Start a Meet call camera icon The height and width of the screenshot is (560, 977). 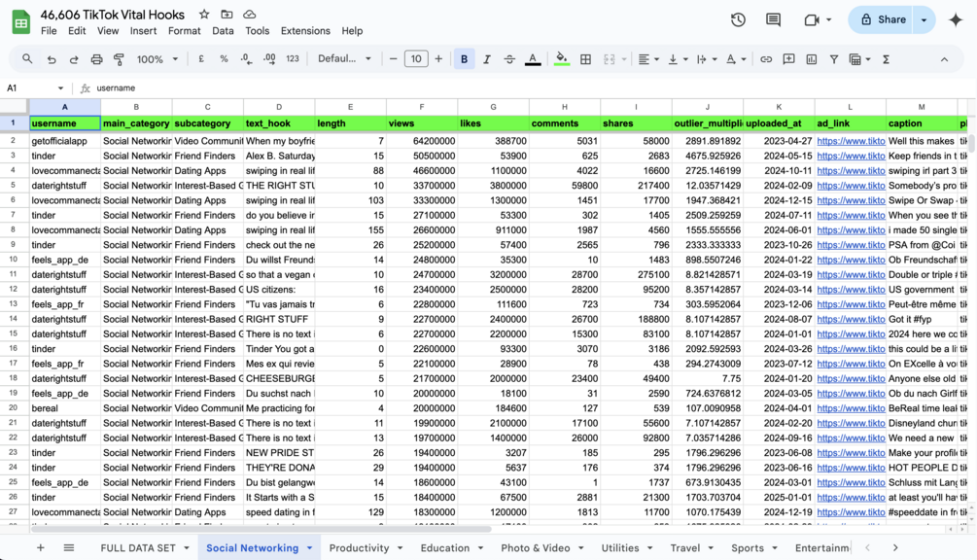(x=812, y=20)
